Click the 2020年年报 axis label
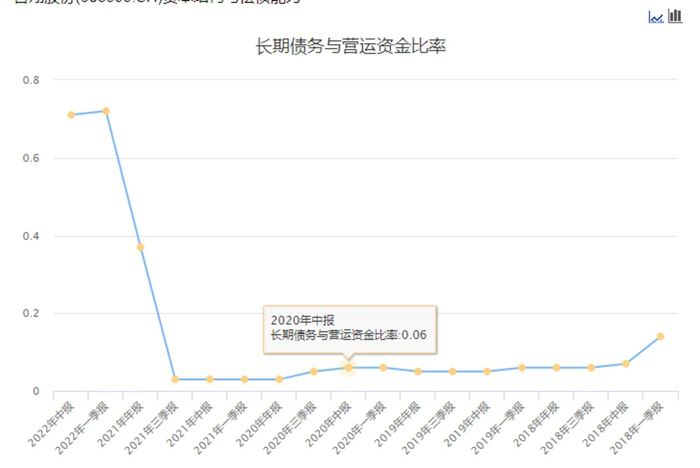Viewport: 700px width, 468px height. pos(258,424)
